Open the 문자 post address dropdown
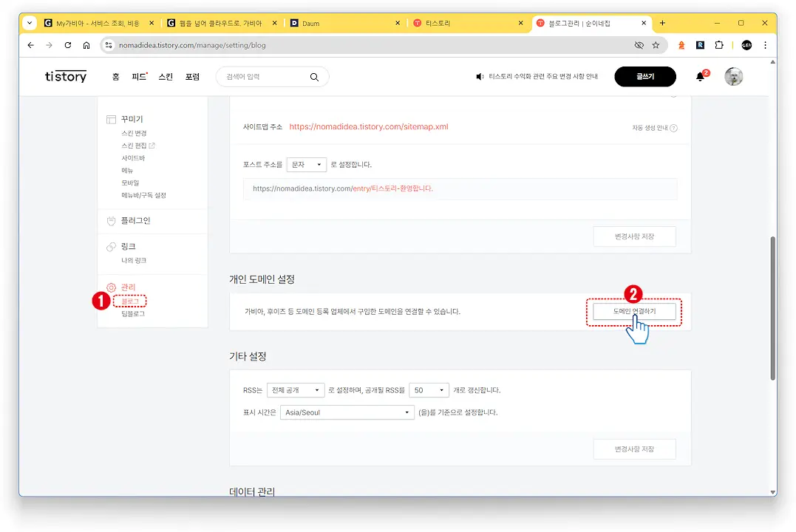Screen dimensions: 796x532 306,164
